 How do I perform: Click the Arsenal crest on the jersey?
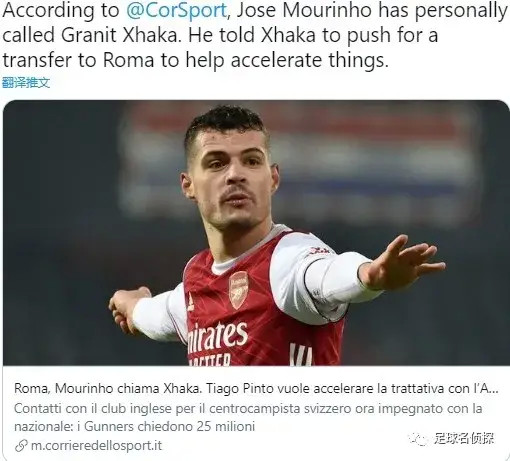pos(238,290)
